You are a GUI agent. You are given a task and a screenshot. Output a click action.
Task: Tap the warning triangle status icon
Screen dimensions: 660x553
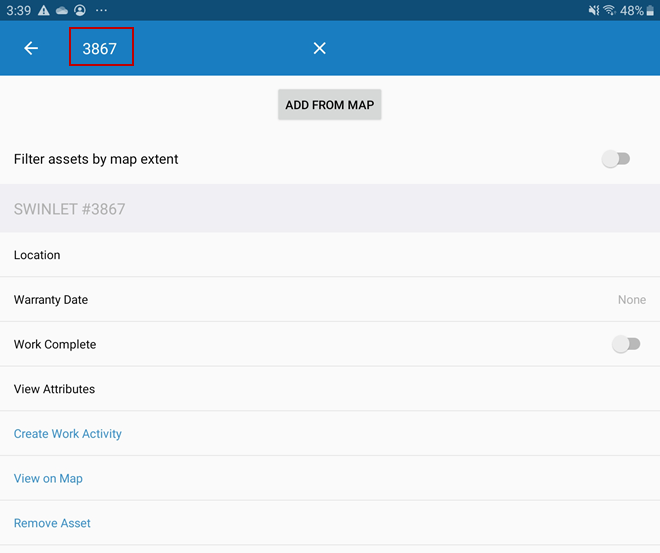(43, 10)
